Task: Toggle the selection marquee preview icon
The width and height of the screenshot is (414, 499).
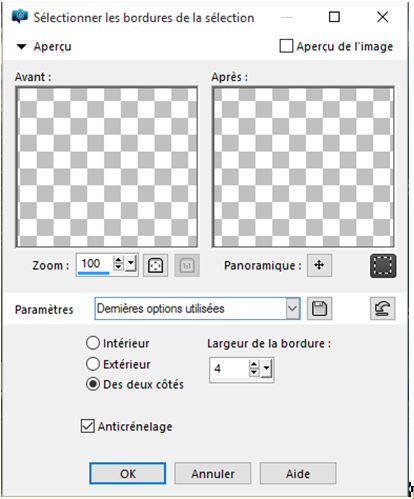Action: tap(383, 266)
